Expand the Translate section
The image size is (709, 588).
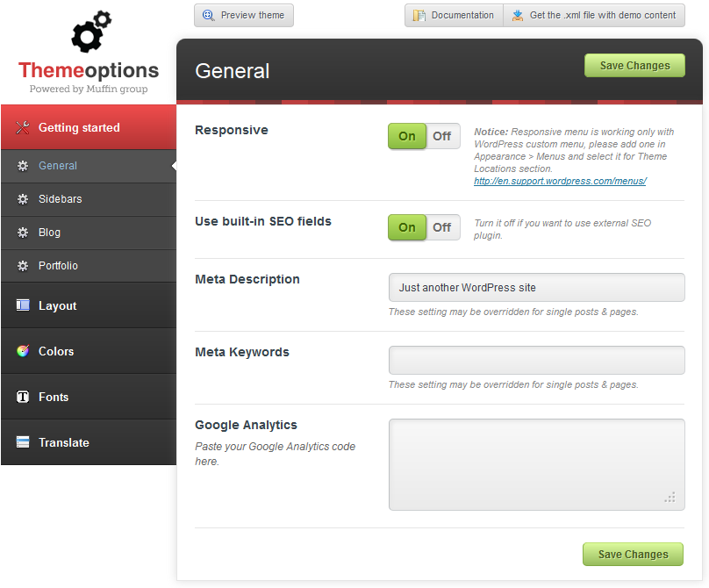[89, 442]
